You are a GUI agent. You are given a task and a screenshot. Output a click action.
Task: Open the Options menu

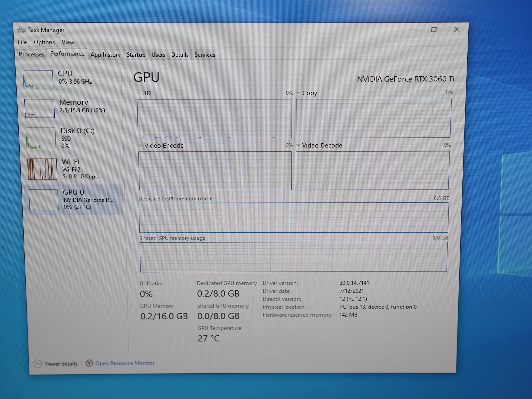(44, 42)
